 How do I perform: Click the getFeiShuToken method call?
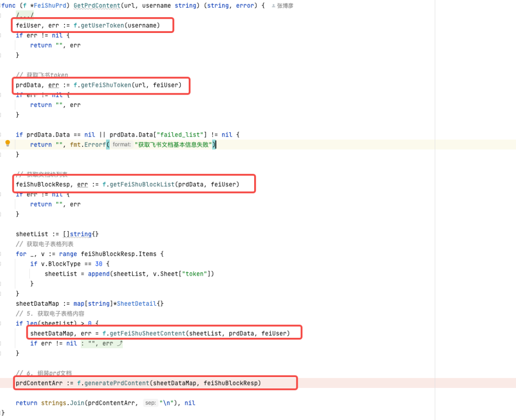coord(106,85)
